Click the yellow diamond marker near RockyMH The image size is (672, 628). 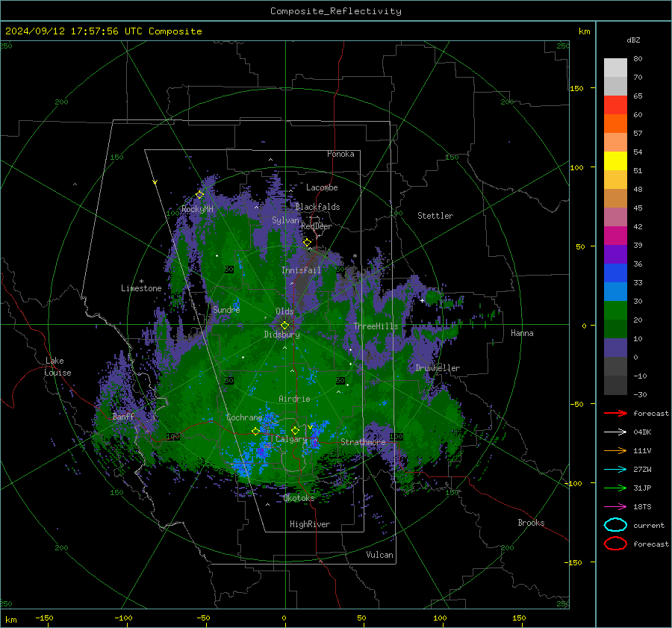coord(199,195)
